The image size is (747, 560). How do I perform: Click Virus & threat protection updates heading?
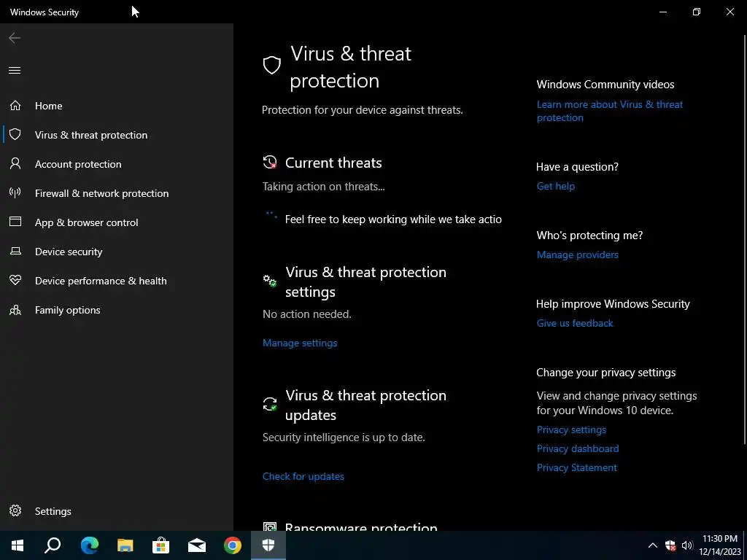(x=365, y=405)
